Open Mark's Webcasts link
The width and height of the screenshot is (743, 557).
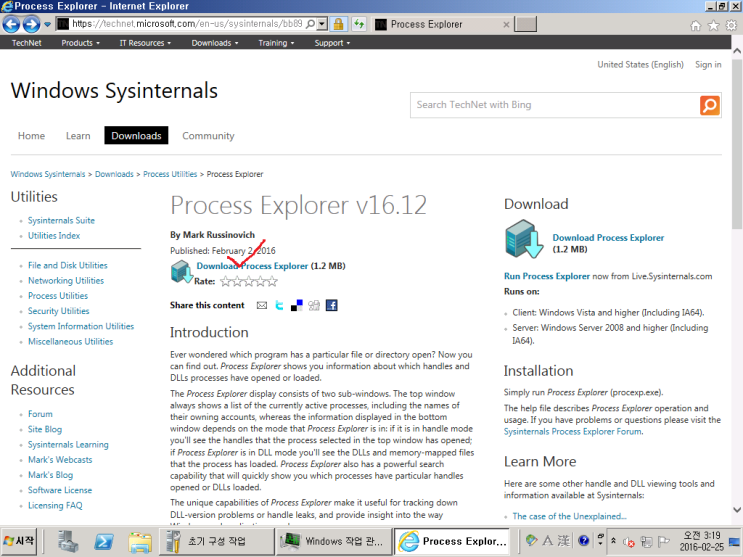tap(60, 459)
